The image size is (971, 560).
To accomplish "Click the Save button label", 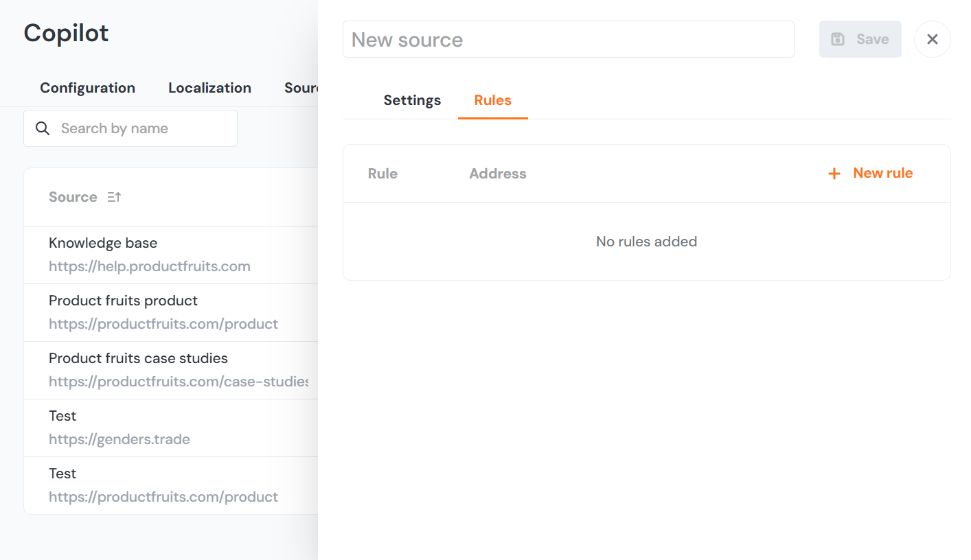I will point(872,39).
